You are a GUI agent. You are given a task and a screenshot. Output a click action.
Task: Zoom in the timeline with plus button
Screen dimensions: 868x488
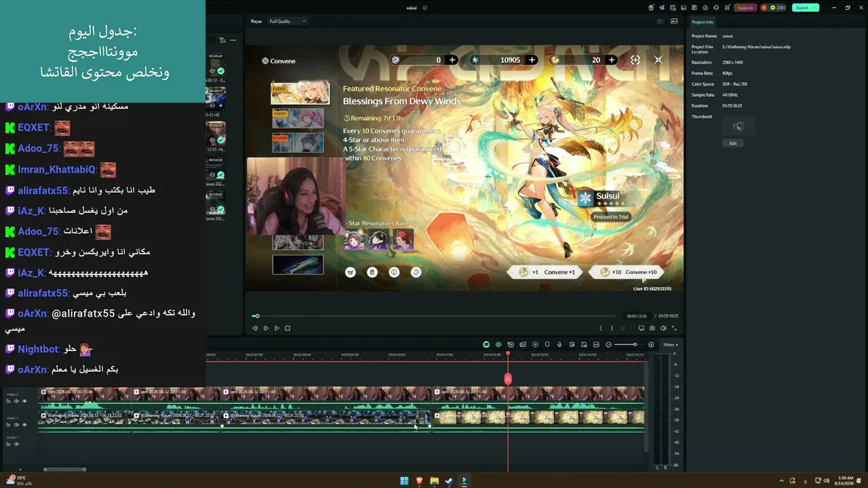coord(651,345)
